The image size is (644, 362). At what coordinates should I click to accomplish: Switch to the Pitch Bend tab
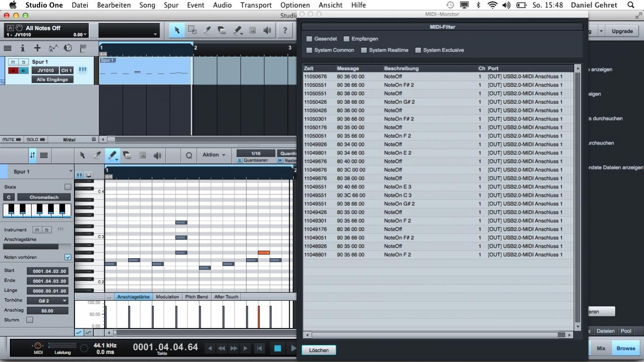pyautogui.click(x=196, y=297)
